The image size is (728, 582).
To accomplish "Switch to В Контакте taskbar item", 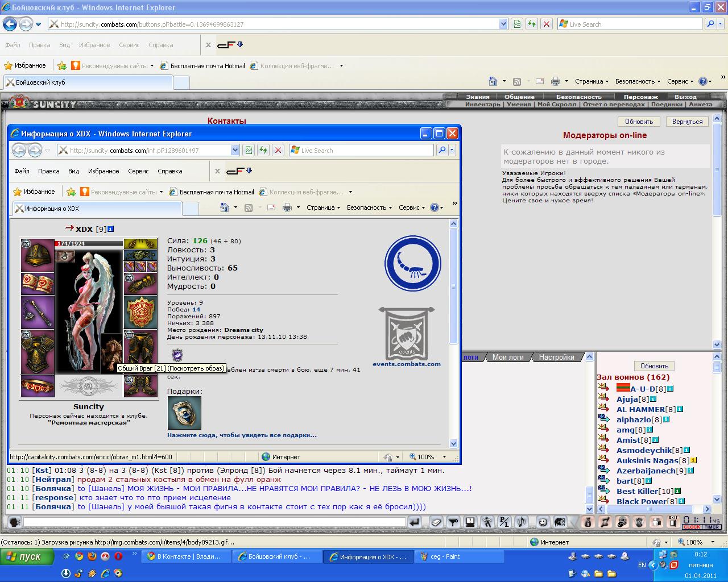I will (x=187, y=556).
